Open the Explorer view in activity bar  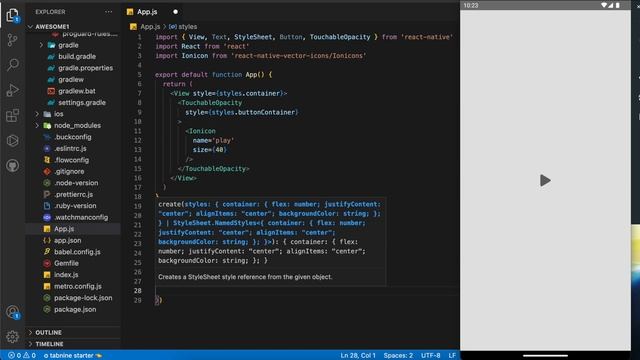[x=12, y=16]
